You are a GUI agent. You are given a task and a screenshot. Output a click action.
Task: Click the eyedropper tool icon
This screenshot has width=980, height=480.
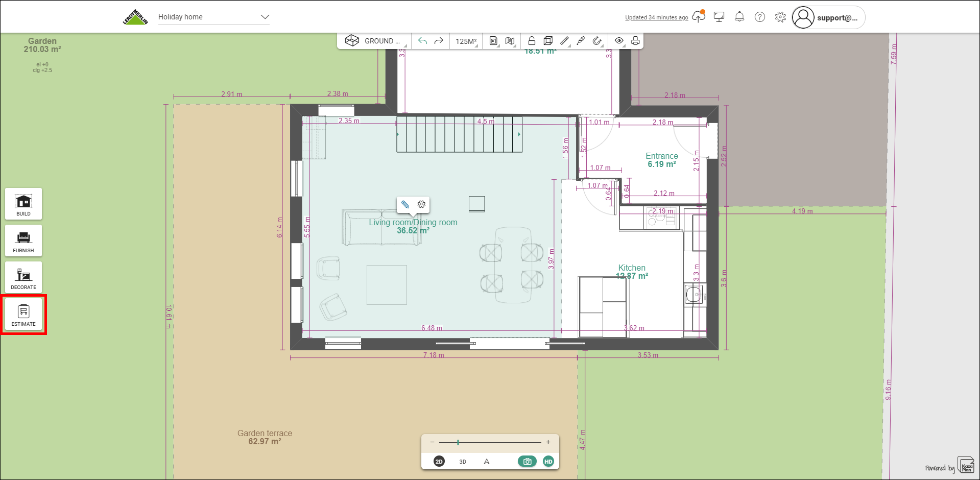coord(581,41)
